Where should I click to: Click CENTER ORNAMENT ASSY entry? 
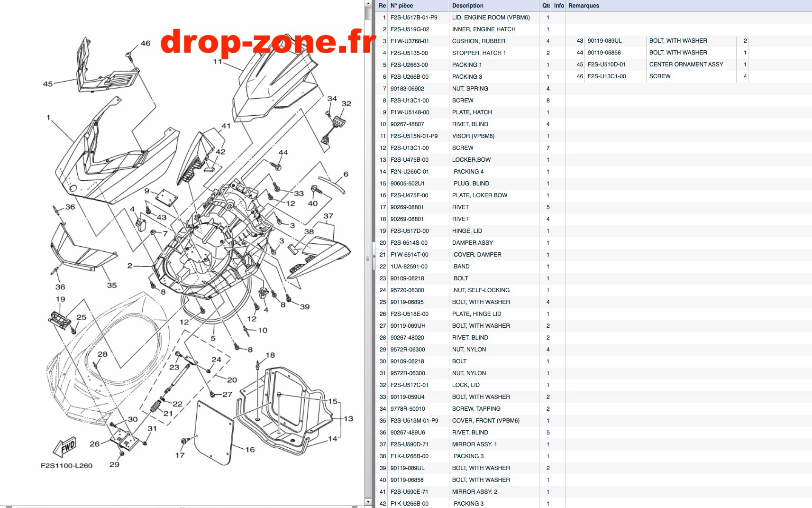(686, 65)
